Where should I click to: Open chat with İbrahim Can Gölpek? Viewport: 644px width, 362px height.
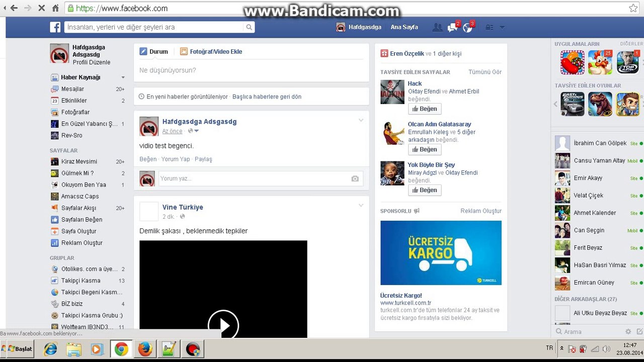598,143
